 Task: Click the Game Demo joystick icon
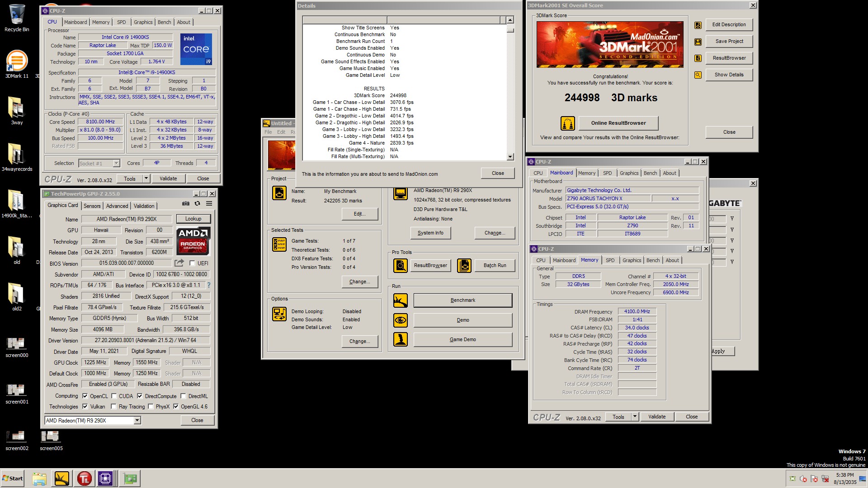[401, 340]
